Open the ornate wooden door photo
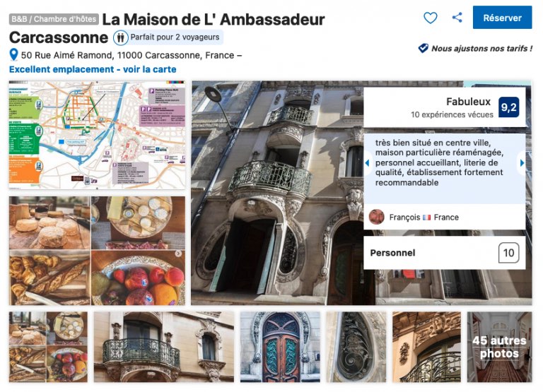This screenshot has width=543, height=392. tap(280, 347)
